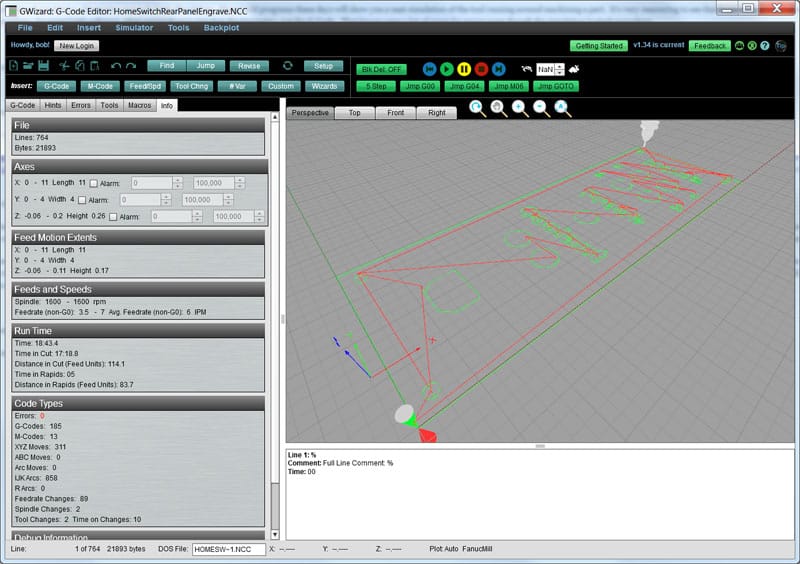
Task: Save the file via floppy disk icon
Action: pyautogui.click(x=43, y=65)
